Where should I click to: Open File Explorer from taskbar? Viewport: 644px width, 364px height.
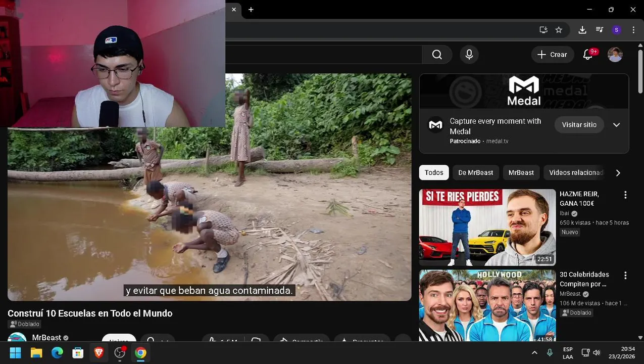pos(36,353)
